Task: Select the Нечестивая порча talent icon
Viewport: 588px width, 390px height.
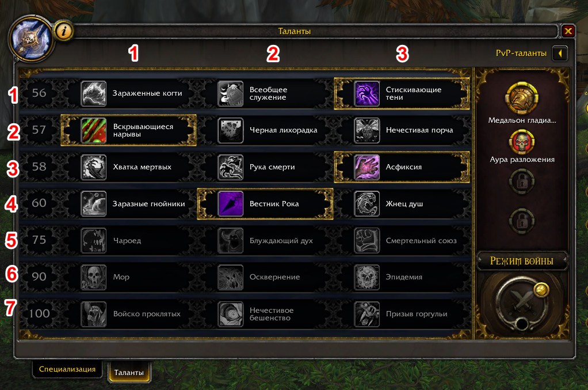Action: [366, 130]
